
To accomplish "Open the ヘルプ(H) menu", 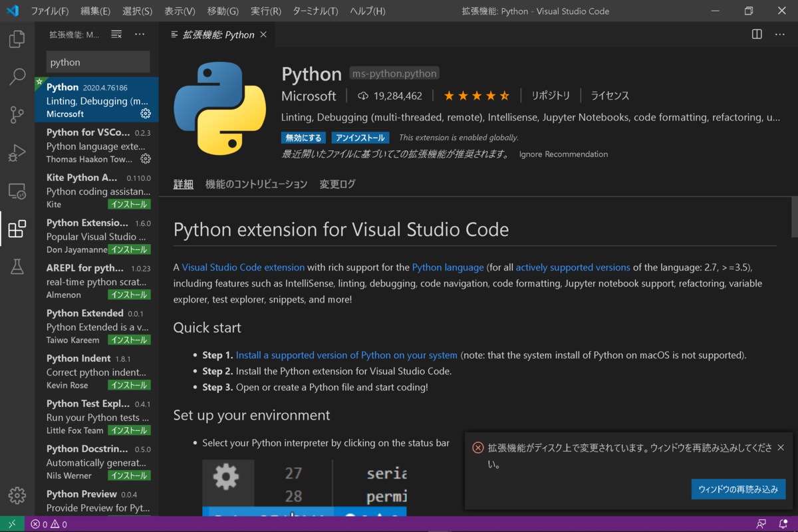I will [x=368, y=11].
